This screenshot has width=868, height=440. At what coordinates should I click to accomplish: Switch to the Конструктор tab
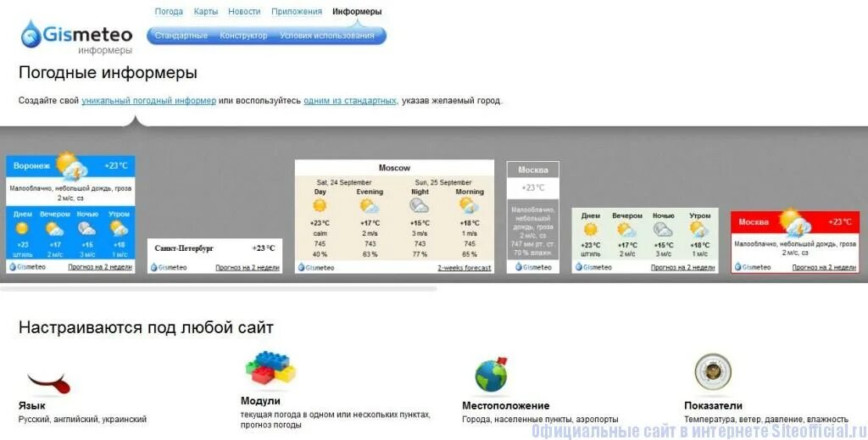[x=243, y=36]
